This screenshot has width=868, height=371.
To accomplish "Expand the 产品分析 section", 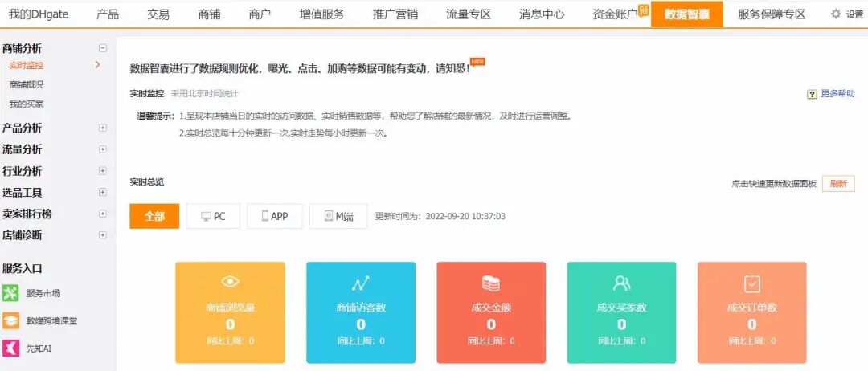I will pyautogui.click(x=102, y=128).
